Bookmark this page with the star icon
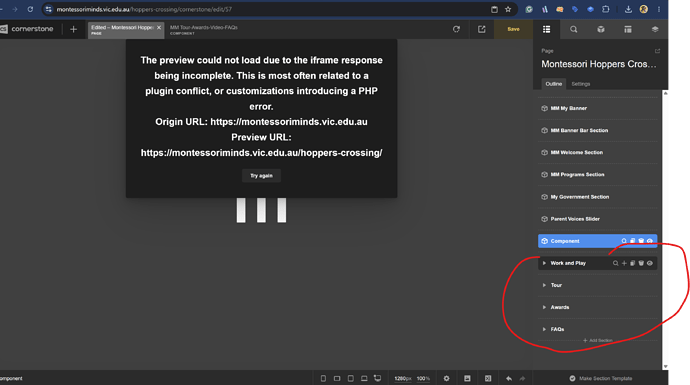 point(508,9)
